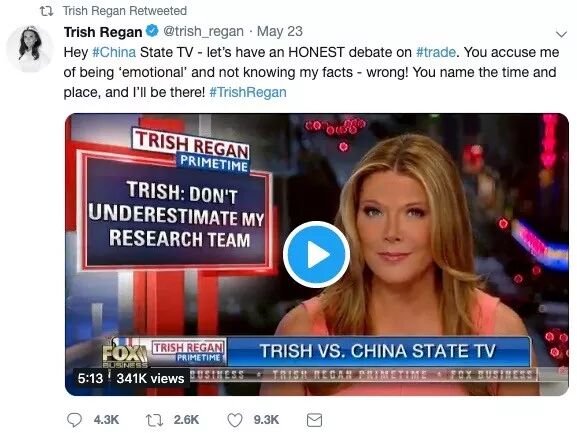577x433 pixels.
Task: Click the retweet icon beside "Trish Regan Retweeted"
Action: [x=46, y=11]
